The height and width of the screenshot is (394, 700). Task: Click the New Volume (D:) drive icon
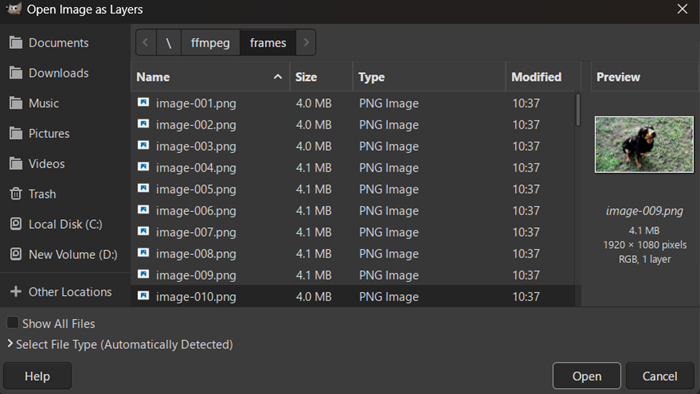pos(16,254)
